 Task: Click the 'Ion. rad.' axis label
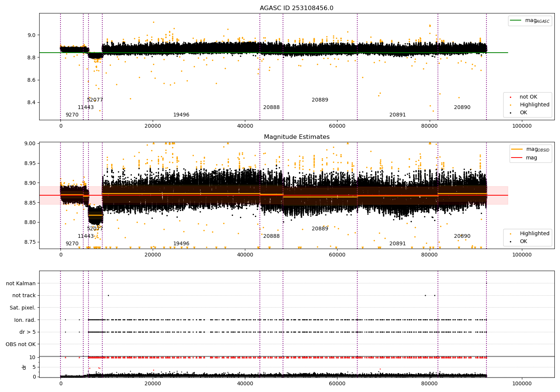point(25,320)
